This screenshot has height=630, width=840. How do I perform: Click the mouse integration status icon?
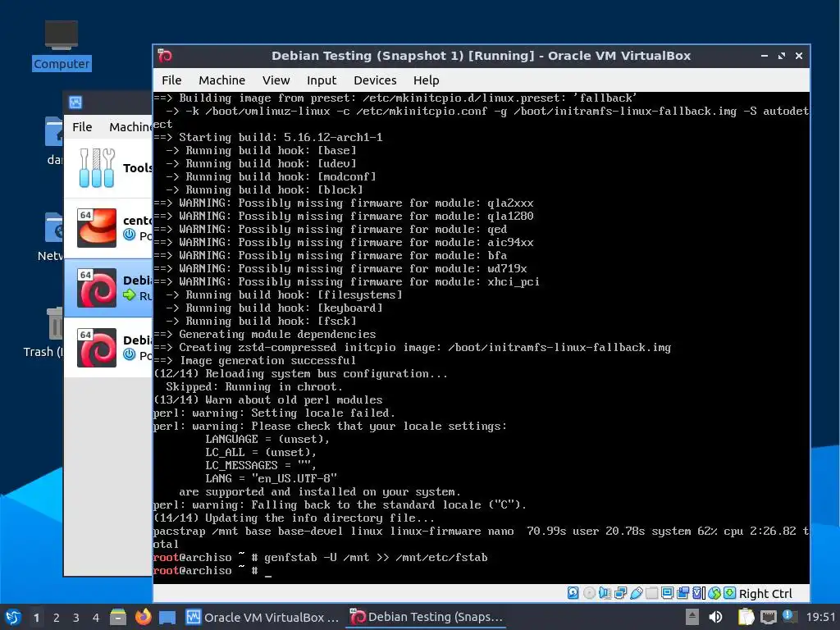point(714,593)
